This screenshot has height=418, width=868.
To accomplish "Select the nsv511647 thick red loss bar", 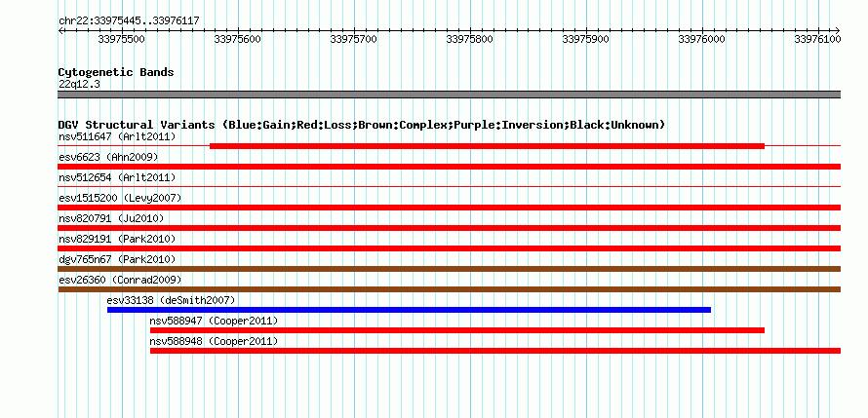I will [487, 146].
